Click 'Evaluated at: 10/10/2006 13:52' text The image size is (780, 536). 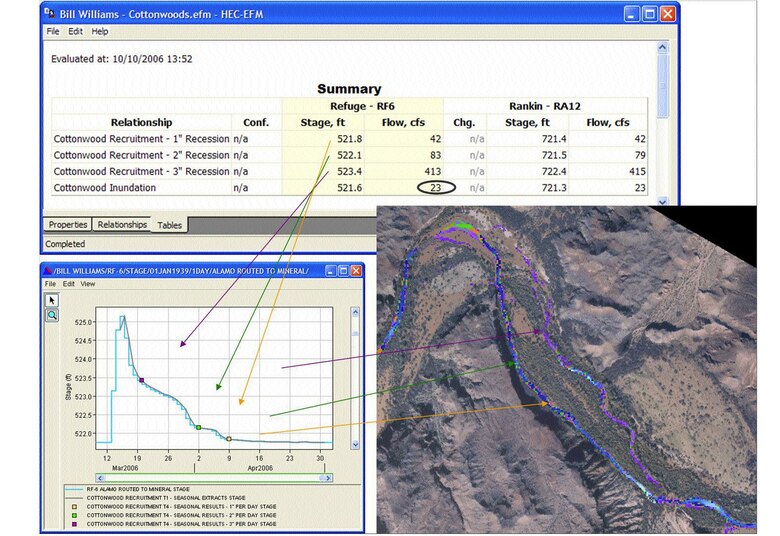pos(121,59)
